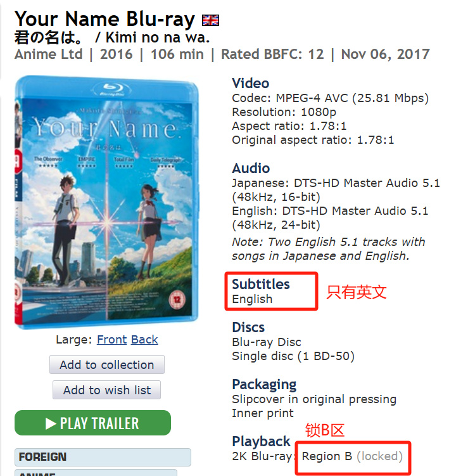Viewport: 449px width, 476px height.
Task: Open the large Front cover link
Action: coord(111,339)
